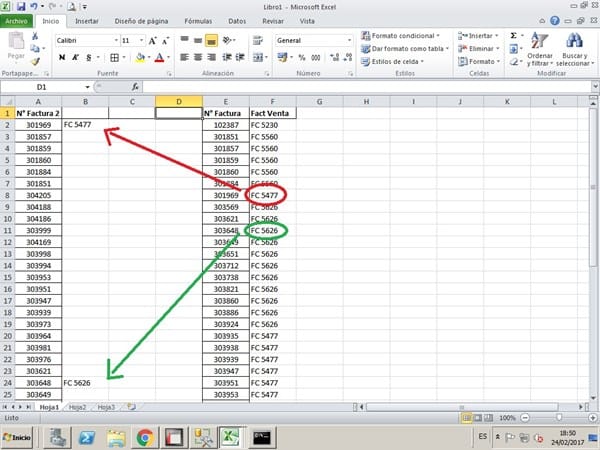Click the accounting number format icon
The image size is (600, 450).
[x=282, y=57]
